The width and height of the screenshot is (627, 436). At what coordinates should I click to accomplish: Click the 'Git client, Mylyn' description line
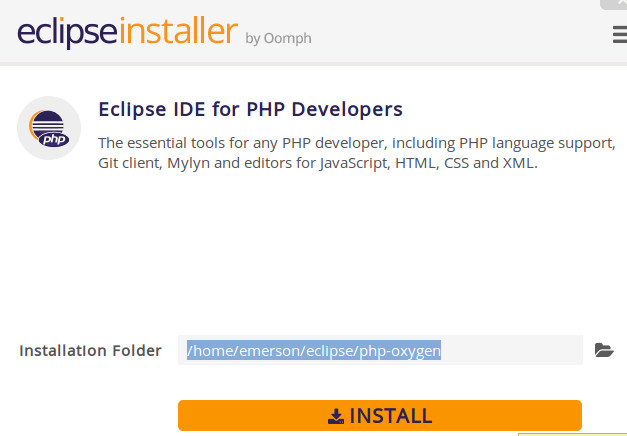point(318,163)
